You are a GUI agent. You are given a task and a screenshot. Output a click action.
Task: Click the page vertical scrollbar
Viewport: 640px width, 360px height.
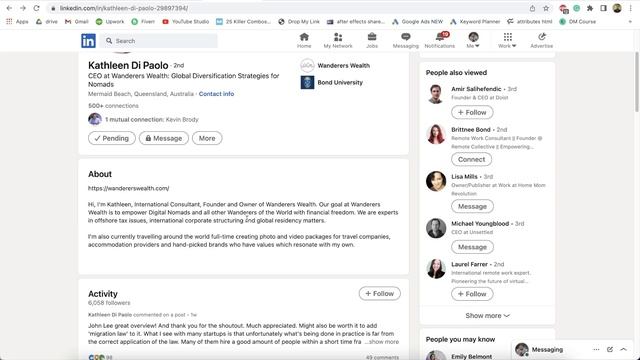point(637,82)
